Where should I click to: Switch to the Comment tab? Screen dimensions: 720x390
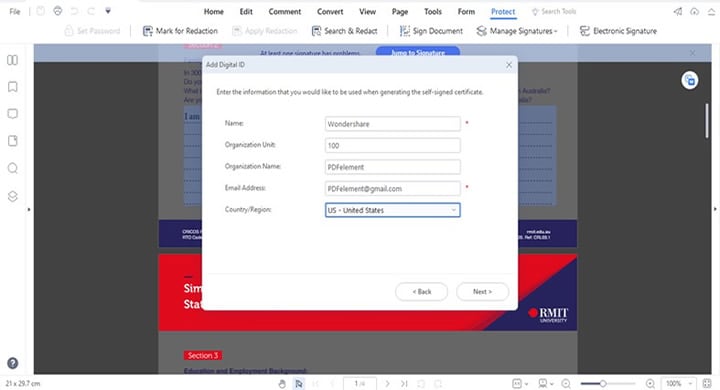pyautogui.click(x=285, y=11)
